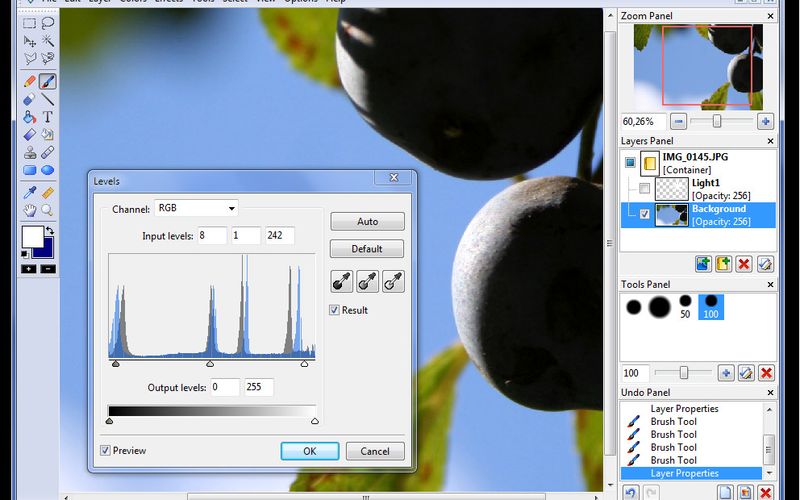Open the Channel RGB dropdown
Viewport: 800px width, 500px height.
tap(196, 208)
